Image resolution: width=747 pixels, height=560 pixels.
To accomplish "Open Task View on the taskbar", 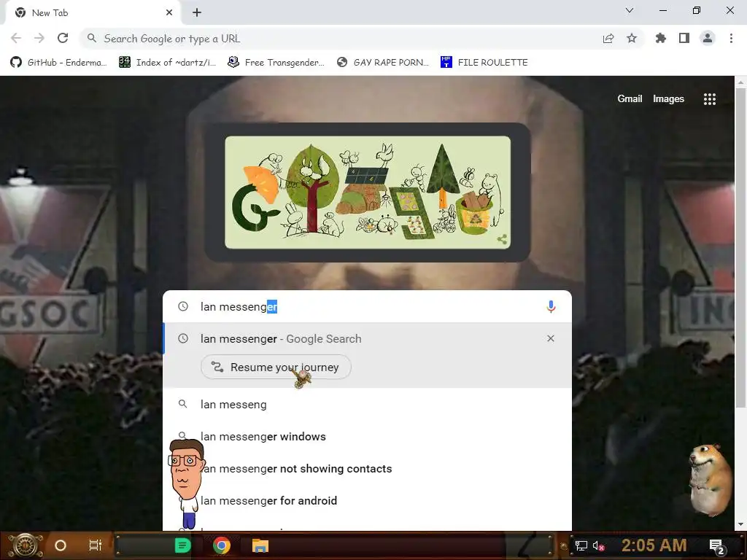I will click(x=96, y=545).
